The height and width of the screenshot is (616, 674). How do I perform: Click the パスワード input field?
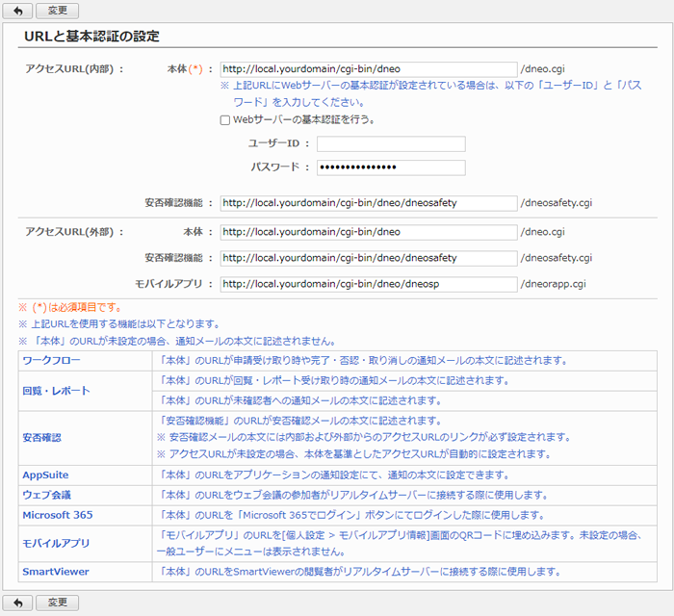tap(391, 167)
